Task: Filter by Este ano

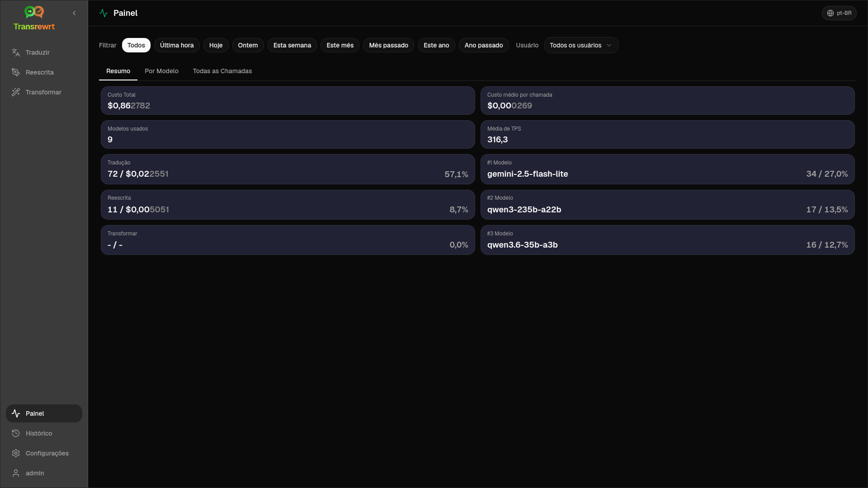Action: point(436,45)
